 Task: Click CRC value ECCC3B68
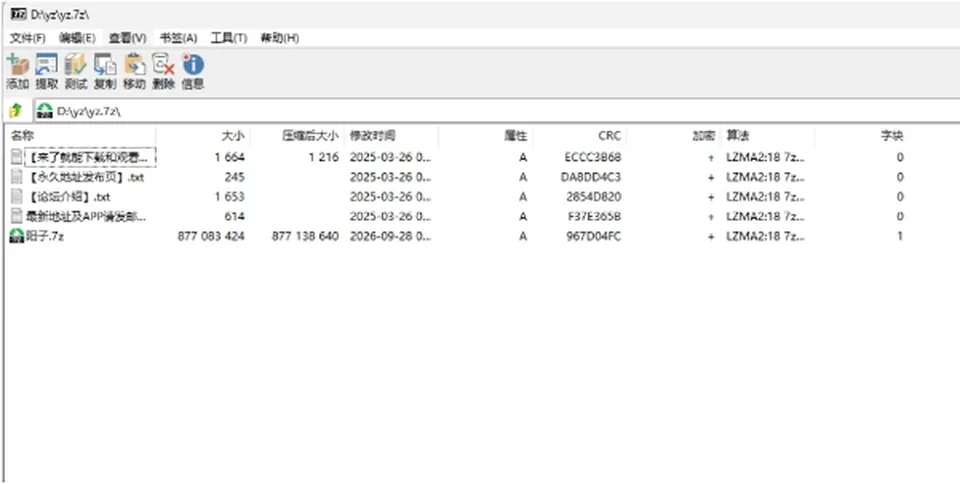tap(593, 157)
